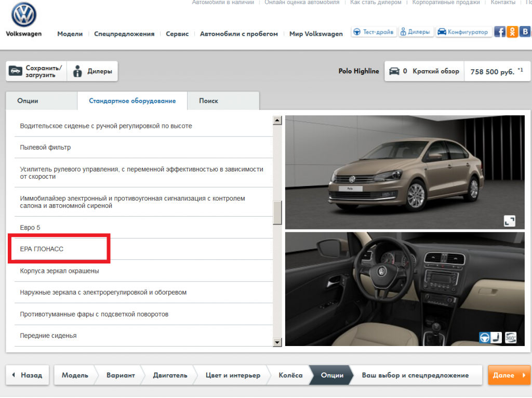532x398 pixels.
Task: Click the interior dashboard image
Action: 405,289
